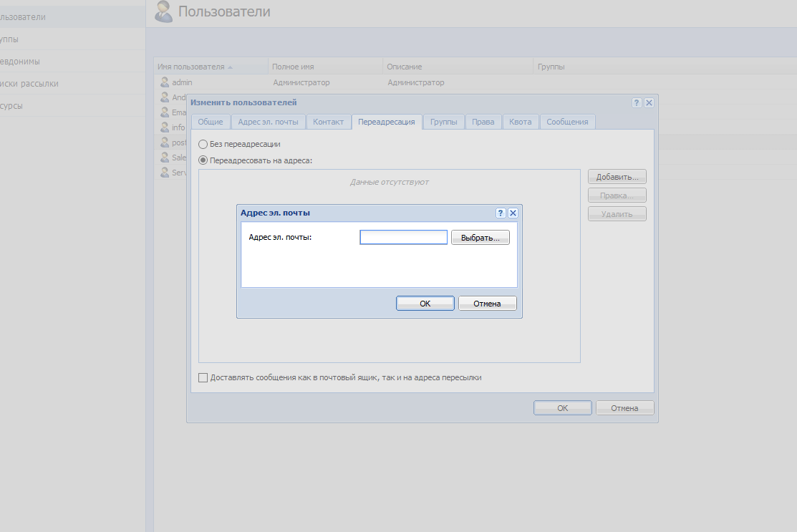The width and height of the screenshot is (797, 532).
Task: Click the Пользователи header icon
Action: [x=164, y=11]
